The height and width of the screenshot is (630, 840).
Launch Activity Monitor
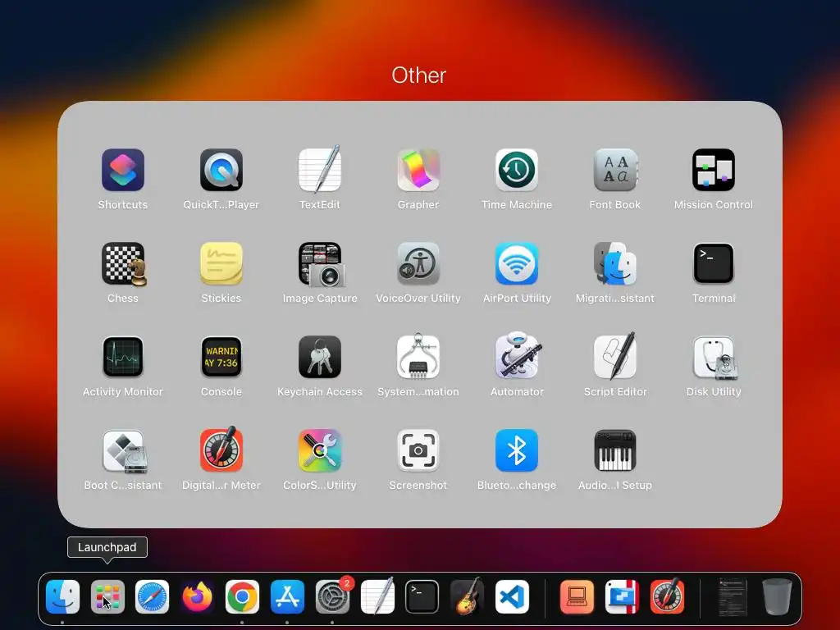click(x=123, y=358)
